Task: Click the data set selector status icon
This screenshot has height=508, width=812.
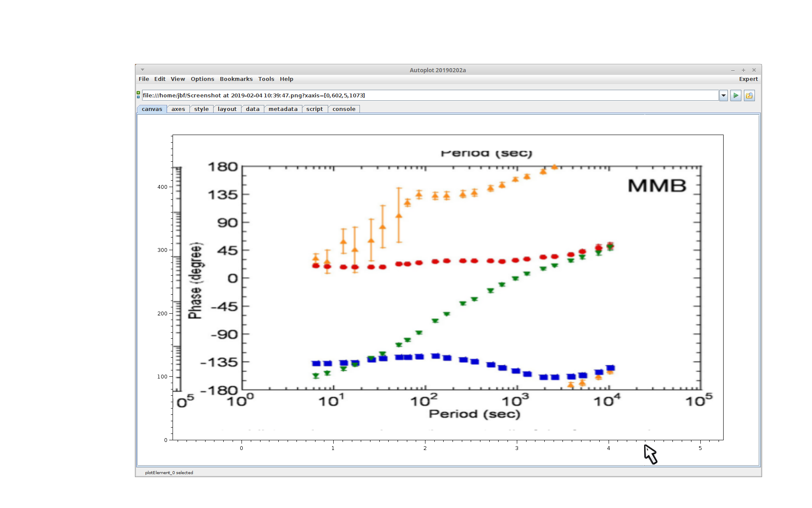Action: (x=138, y=95)
